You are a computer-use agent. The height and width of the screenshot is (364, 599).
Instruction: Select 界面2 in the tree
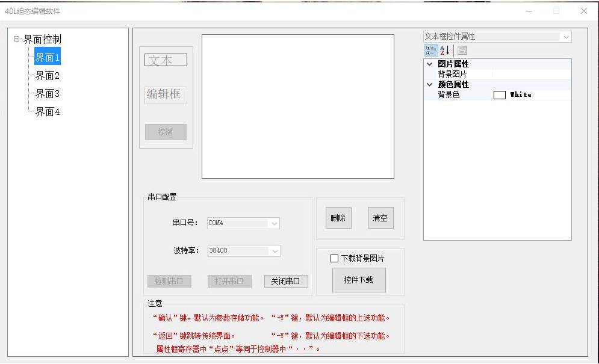[48, 76]
